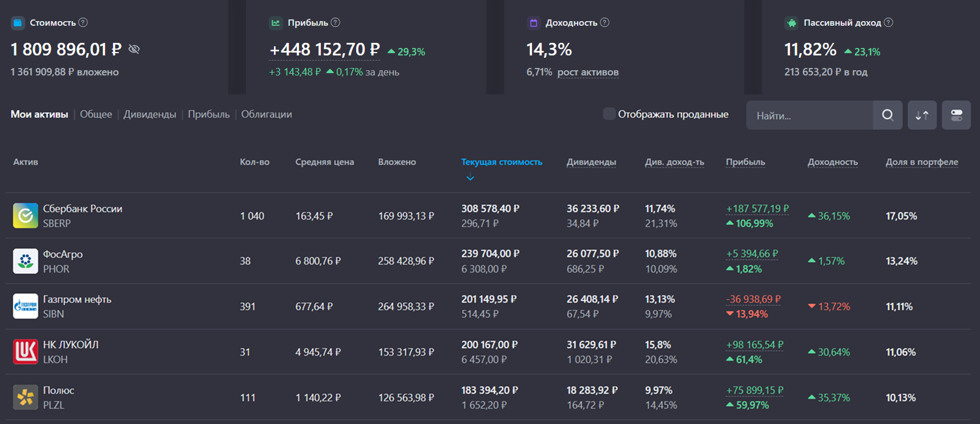Open the Доходность help question mark
This screenshot has height=424, width=980.
605,22
